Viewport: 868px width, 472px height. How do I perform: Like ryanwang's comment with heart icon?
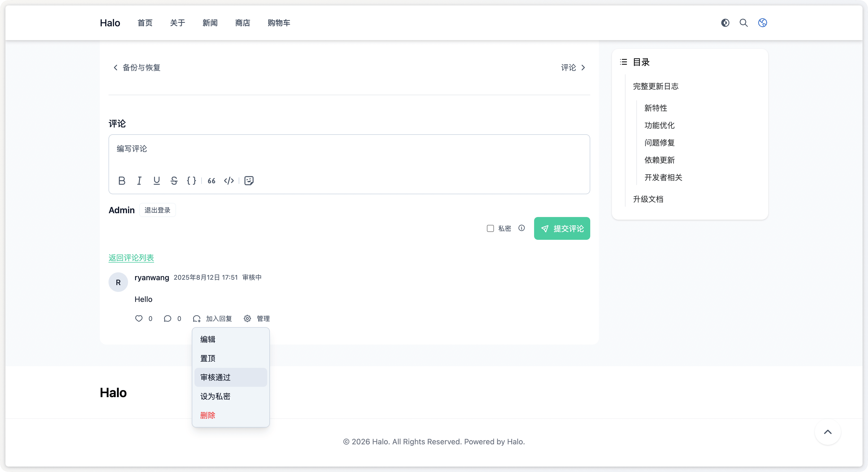[139, 318]
